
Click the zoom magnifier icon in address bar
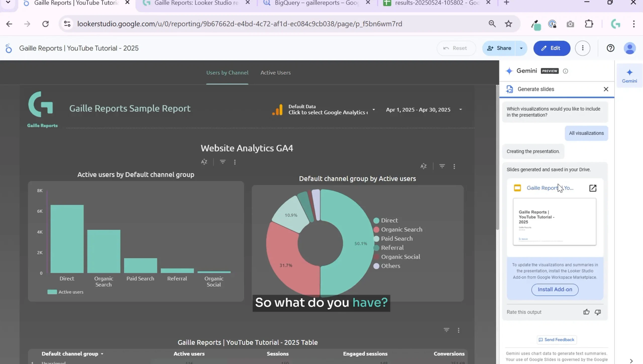492,24
